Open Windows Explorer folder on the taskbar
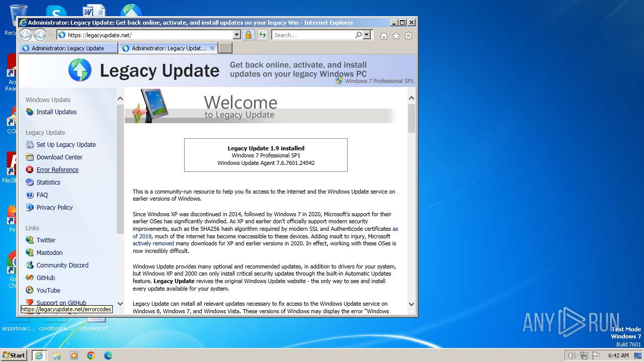 [57, 355]
